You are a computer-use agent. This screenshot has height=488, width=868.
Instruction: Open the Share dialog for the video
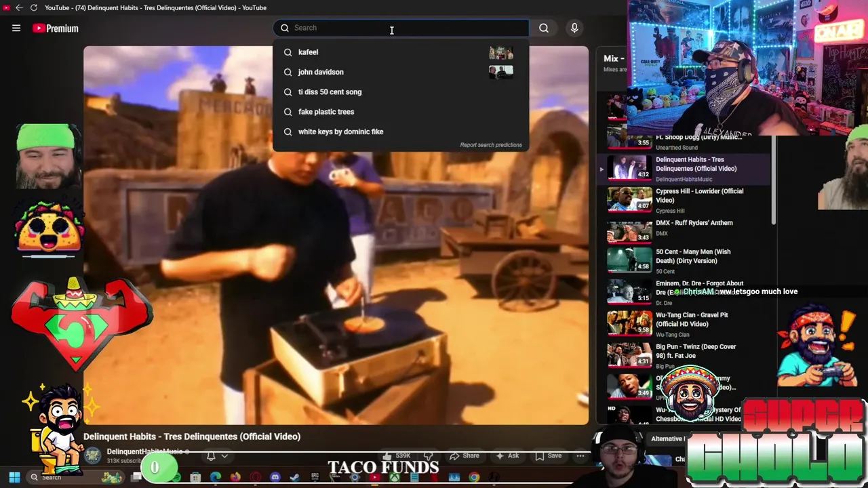click(465, 455)
